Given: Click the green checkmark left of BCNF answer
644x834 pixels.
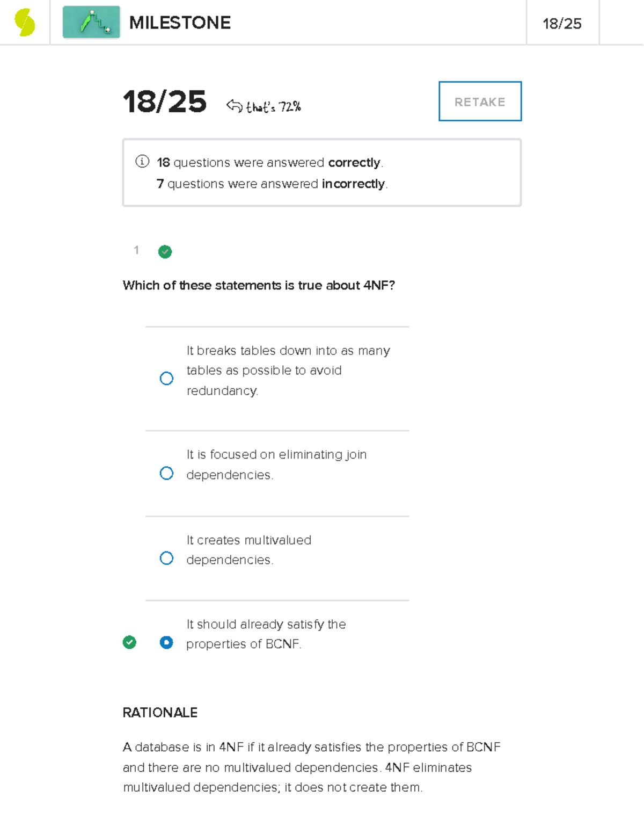Looking at the screenshot, I should coord(129,642).
